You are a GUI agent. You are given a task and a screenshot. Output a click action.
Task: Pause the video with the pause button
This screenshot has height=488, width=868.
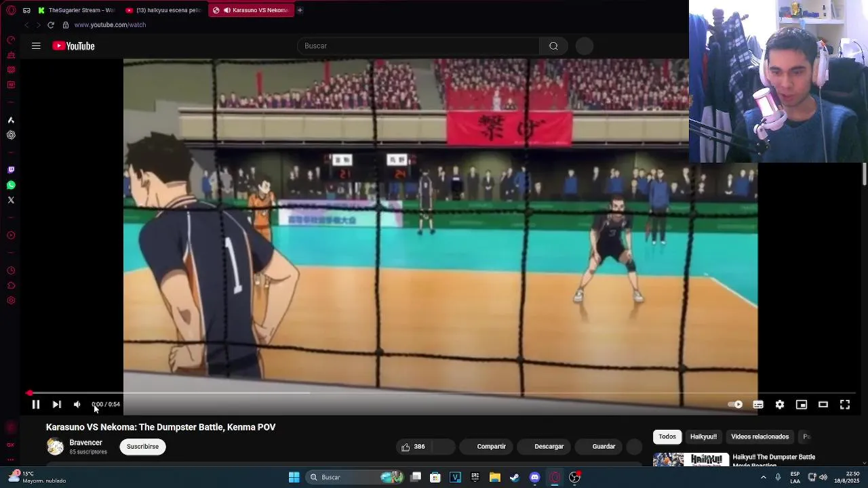36,405
